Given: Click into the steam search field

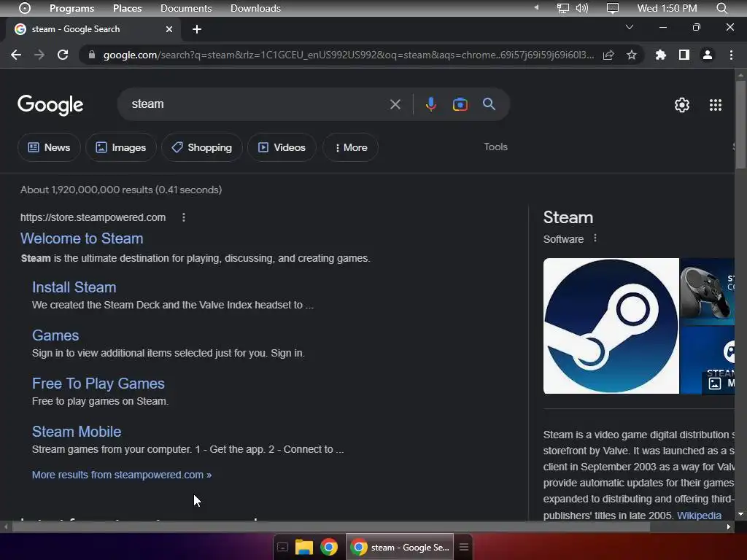Looking at the screenshot, I should (x=258, y=104).
